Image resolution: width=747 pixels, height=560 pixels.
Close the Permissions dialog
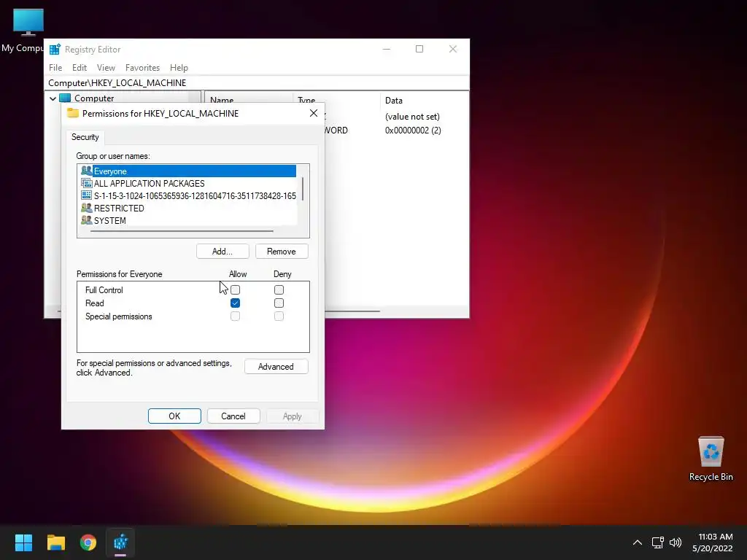tap(314, 113)
